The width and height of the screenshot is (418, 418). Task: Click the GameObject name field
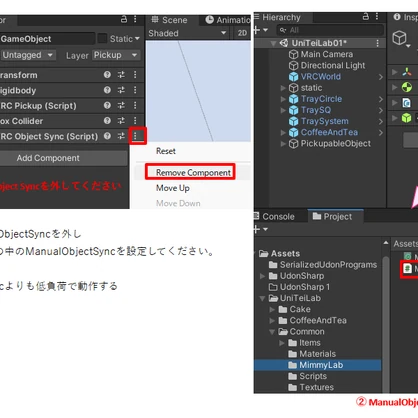click(x=47, y=39)
